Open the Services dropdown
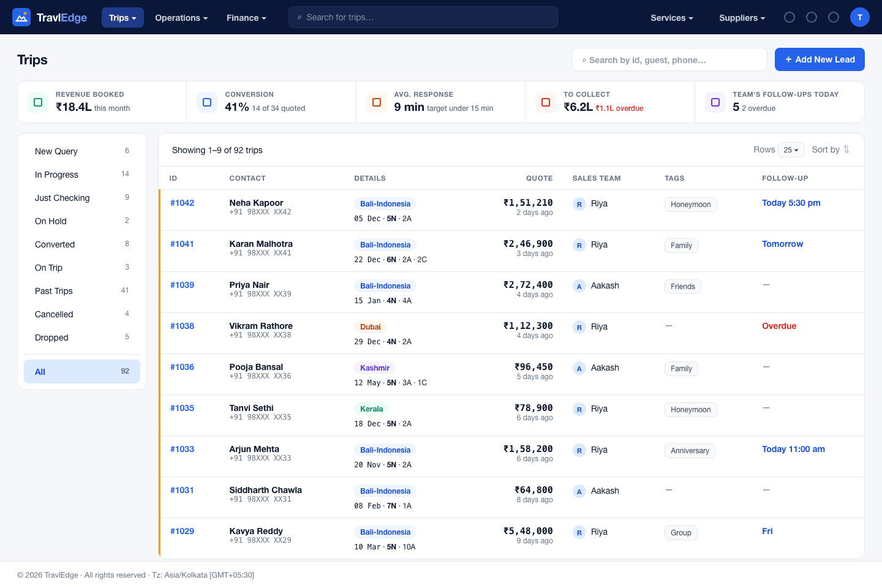Viewport: 882px width, 588px height. click(x=672, y=18)
